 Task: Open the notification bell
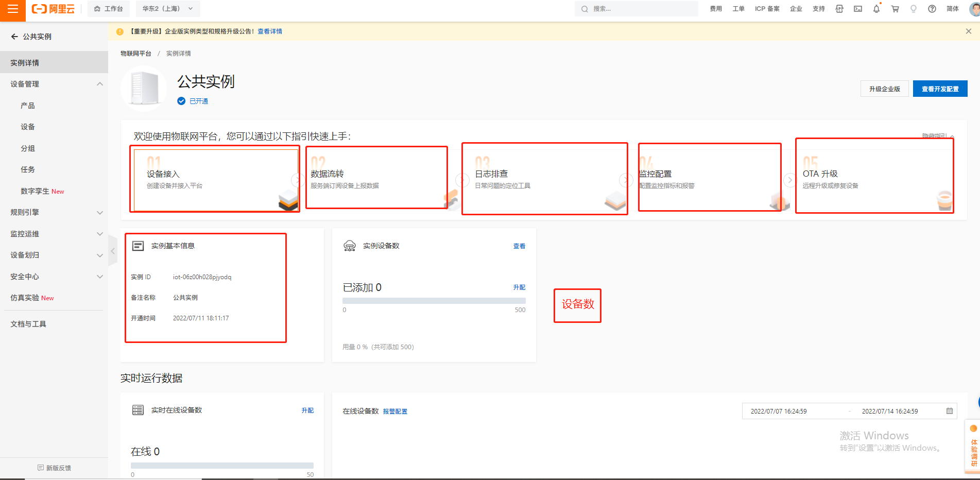(x=876, y=9)
